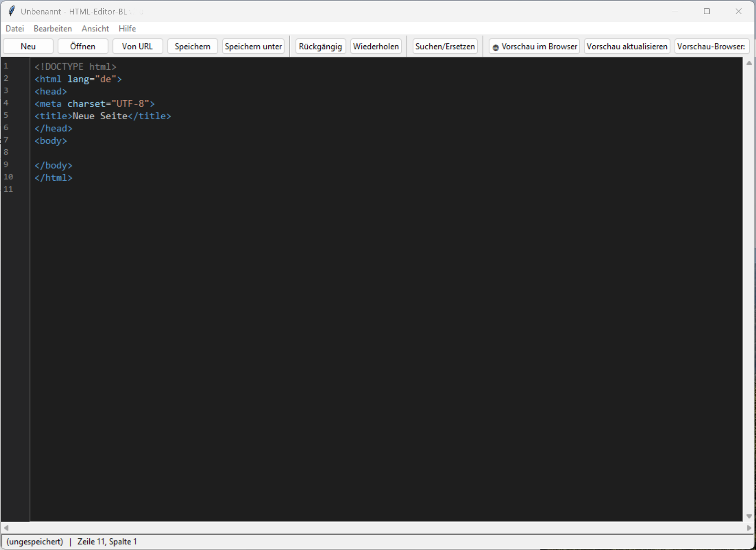Redo with the Wiederholen button
This screenshot has width=756, height=550.
(x=376, y=46)
